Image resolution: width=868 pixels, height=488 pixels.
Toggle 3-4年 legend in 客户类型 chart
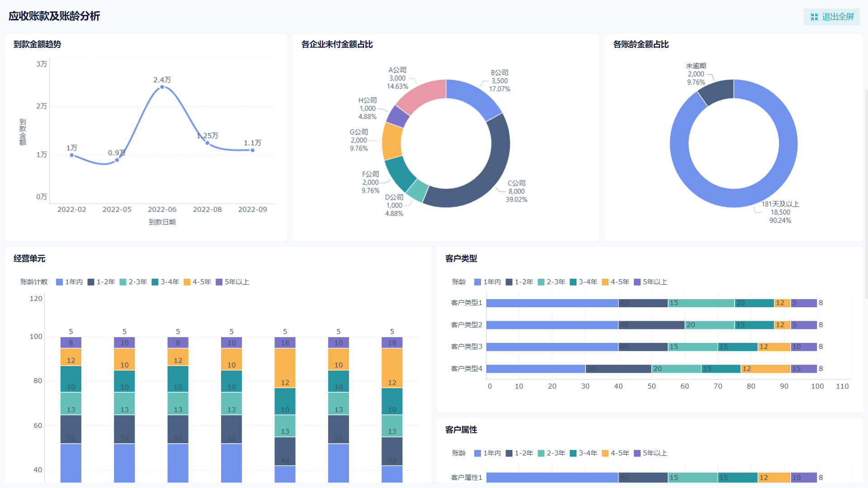pyautogui.click(x=584, y=282)
